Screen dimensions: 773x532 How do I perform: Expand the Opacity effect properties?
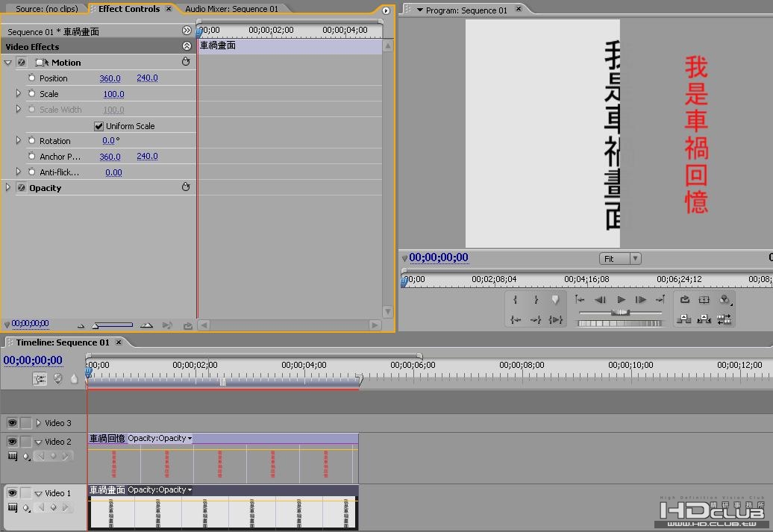click(8, 187)
